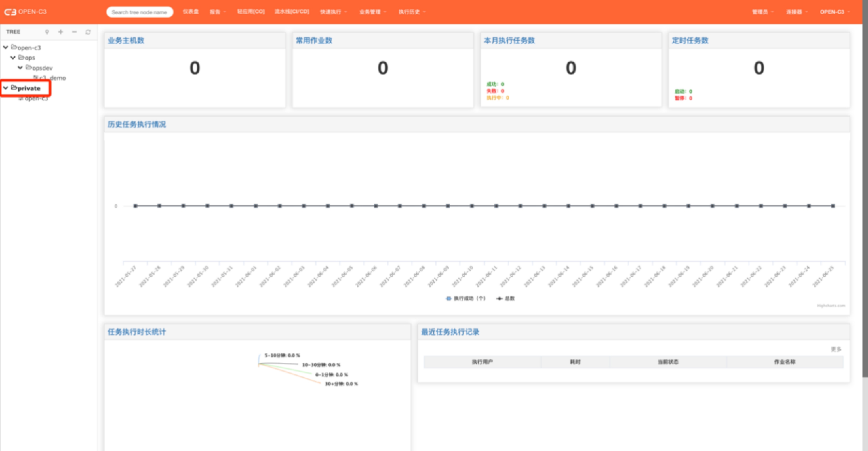This screenshot has width=868, height=451.
Task: Open the 流水线[CI/CD] menu item
Action: pos(292,12)
